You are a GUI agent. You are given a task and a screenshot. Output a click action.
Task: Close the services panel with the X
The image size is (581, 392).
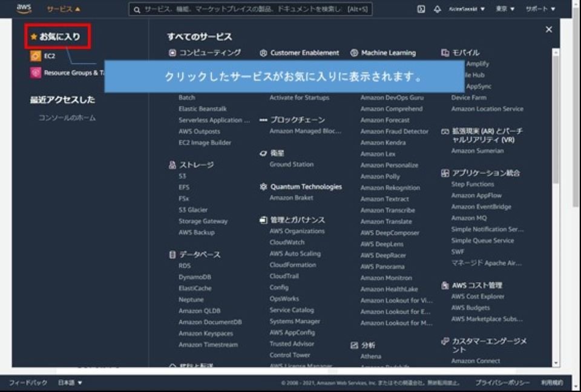[x=549, y=30]
